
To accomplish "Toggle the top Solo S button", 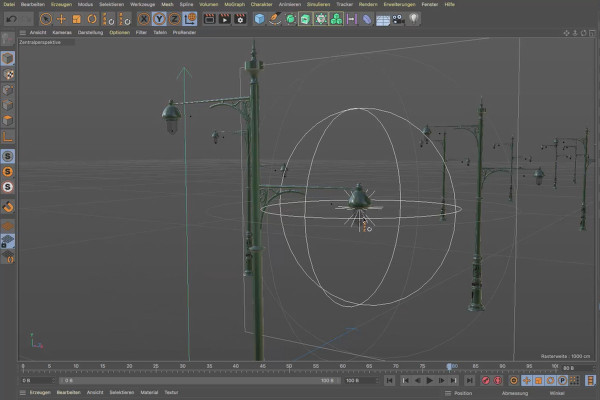I will [8, 156].
